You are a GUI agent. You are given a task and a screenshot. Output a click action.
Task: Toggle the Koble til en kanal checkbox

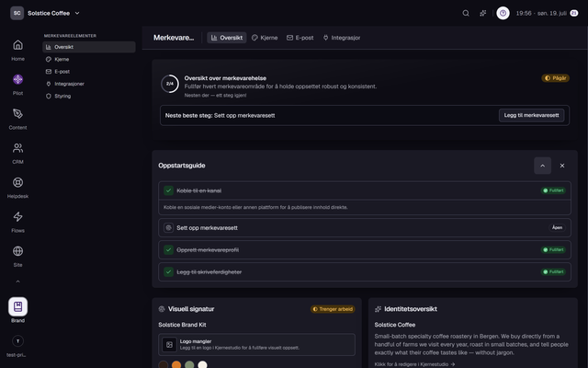click(168, 190)
